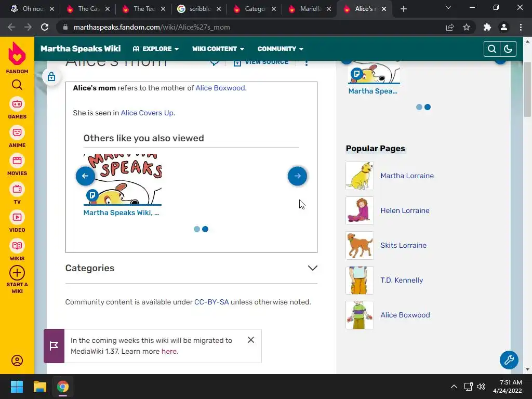The image size is (532, 399).
Task: Go to next carousel item arrow
Action: (x=297, y=176)
